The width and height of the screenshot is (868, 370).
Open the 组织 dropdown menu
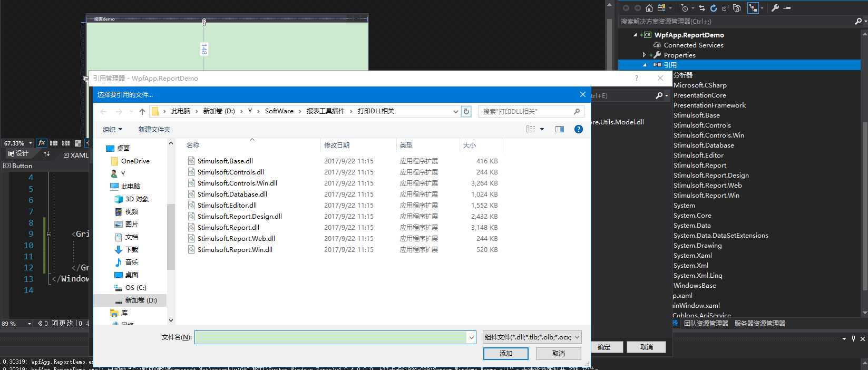112,129
